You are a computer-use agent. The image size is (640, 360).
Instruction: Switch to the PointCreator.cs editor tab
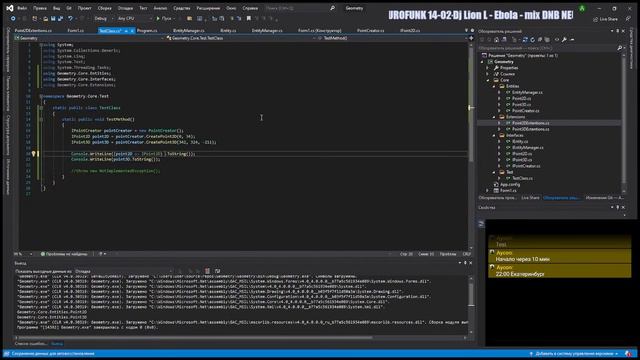click(x=370, y=31)
